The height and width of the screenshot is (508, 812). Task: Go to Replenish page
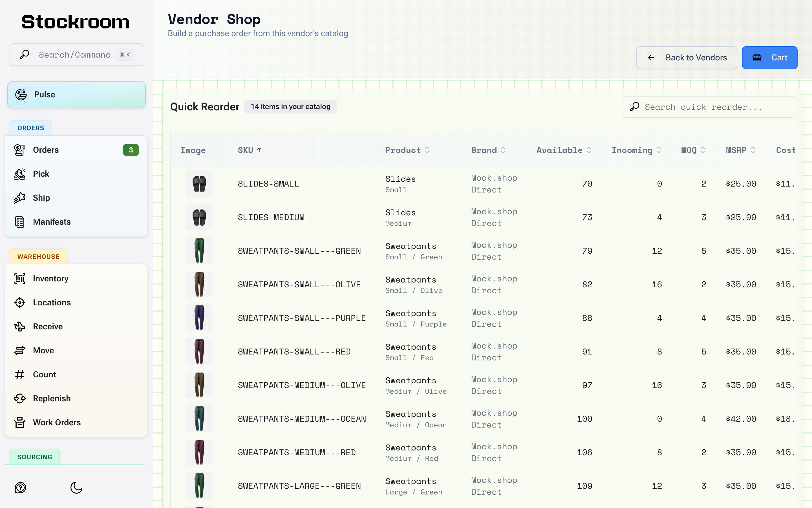pyautogui.click(x=76, y=398)
